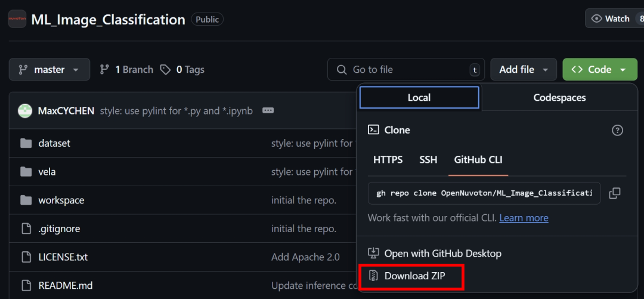
Task: Click the Nuvoton organization avatar
Action: (17, 19)
